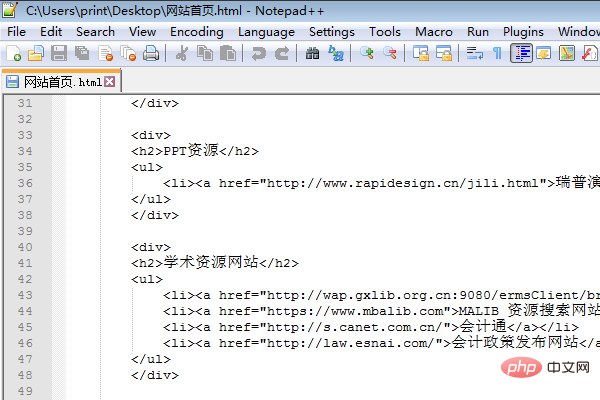This screenshot has width=600, height=400.
Task: Click the <ul> tag on line 42
Action: (147, 279)
